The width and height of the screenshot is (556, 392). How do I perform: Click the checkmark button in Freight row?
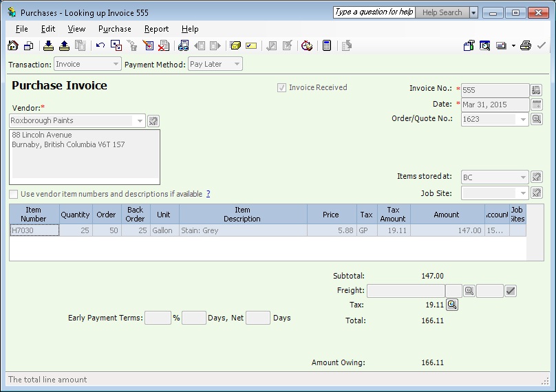pos(511,291)
